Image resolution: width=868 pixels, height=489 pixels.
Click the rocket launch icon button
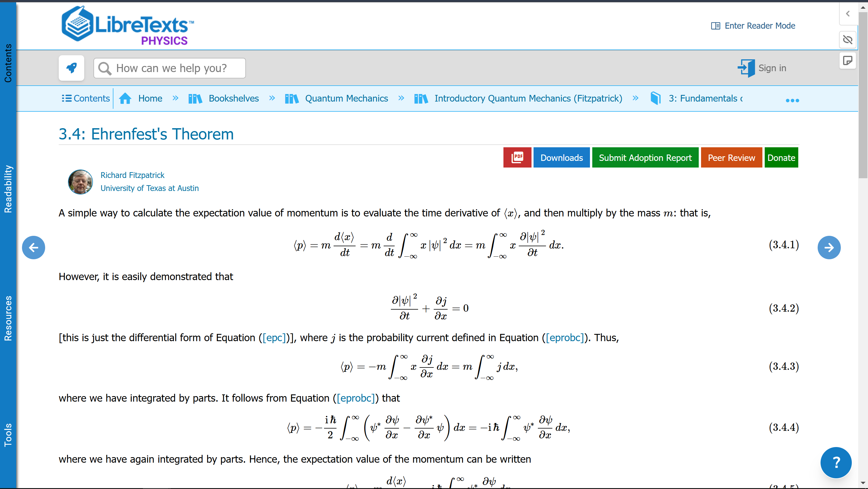71,68
